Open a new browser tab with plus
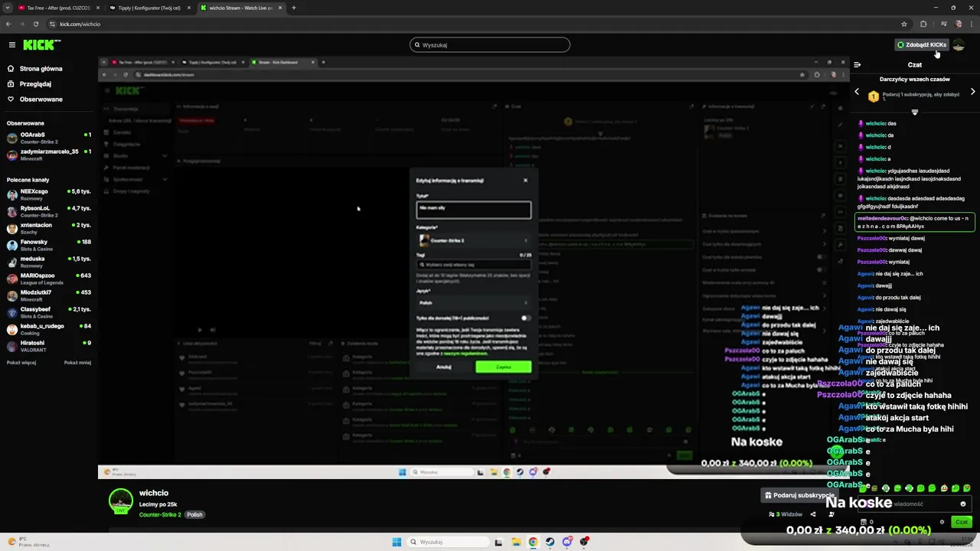This screenshot has height=551, width=980. point(294,8)
